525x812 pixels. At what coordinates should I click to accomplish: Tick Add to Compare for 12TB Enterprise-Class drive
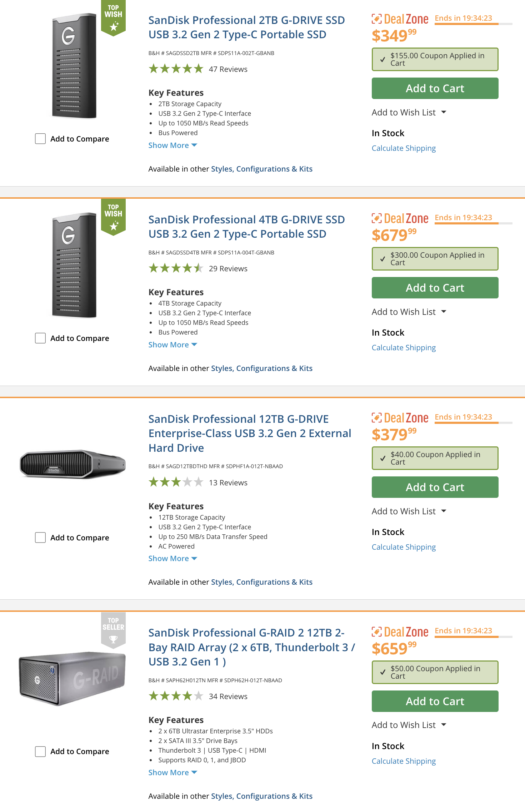coord(40,538)
